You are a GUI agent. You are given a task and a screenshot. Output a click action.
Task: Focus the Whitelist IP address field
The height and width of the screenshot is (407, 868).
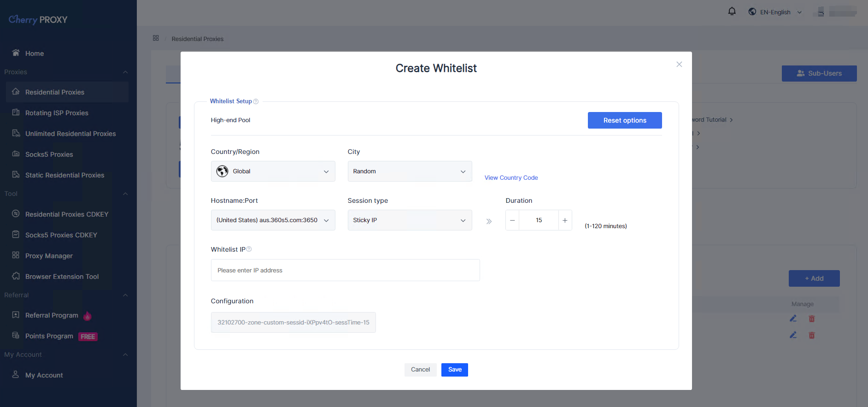pos(345,271)
